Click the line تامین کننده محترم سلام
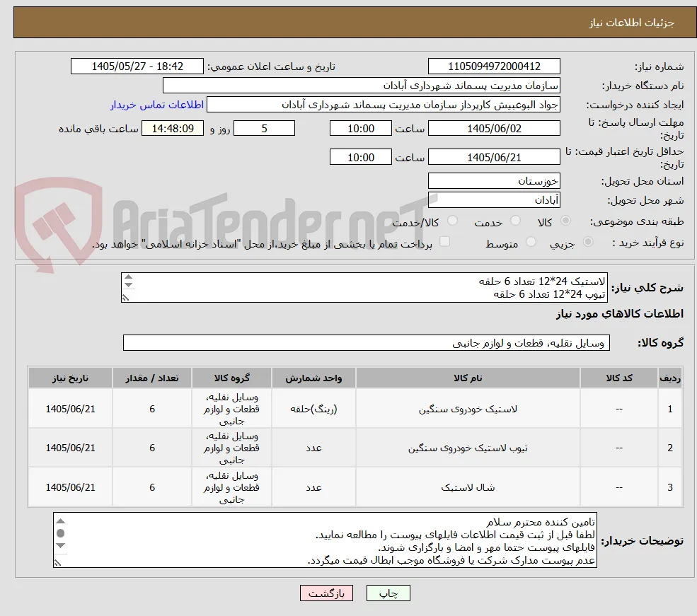 tap(540, 522)
